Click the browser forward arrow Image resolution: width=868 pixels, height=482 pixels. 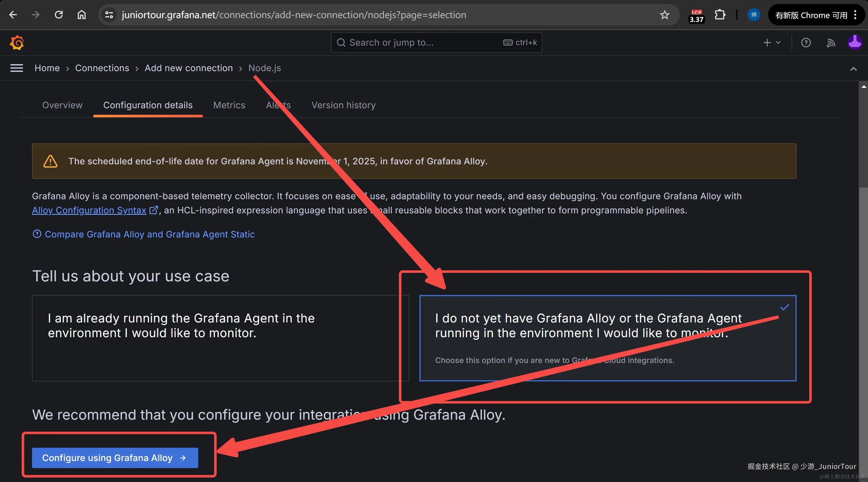pyautogui.click(x=36, y=15)
